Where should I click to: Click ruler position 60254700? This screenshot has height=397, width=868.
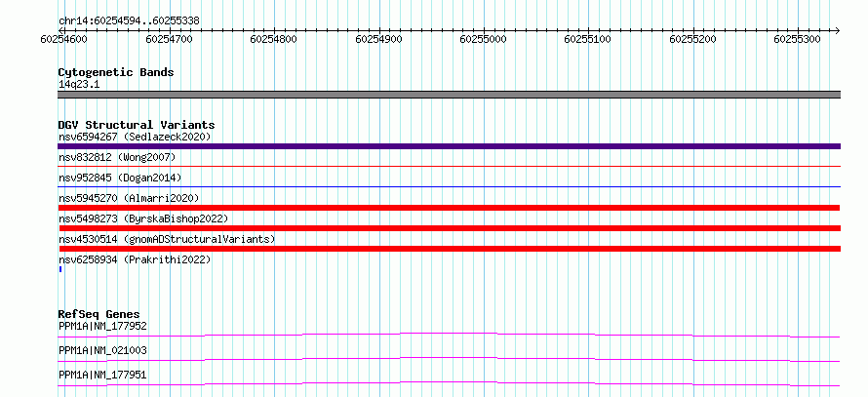coord(169,39)
